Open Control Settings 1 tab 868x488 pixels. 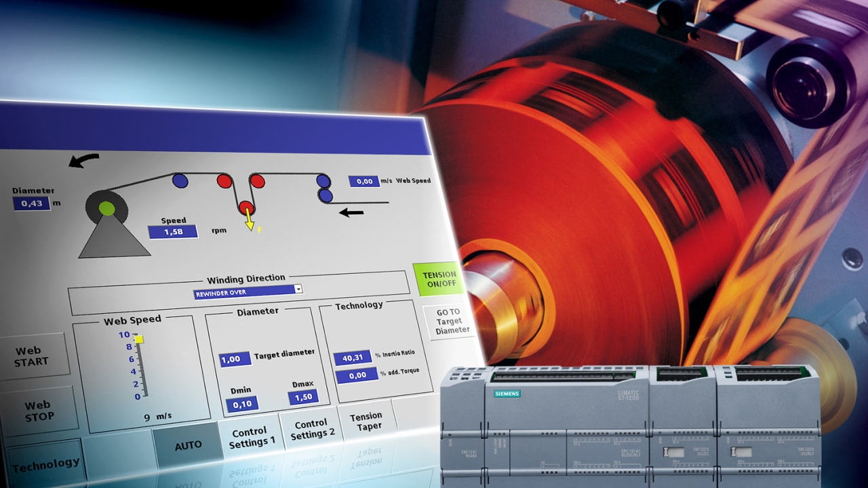pos(252,437)
